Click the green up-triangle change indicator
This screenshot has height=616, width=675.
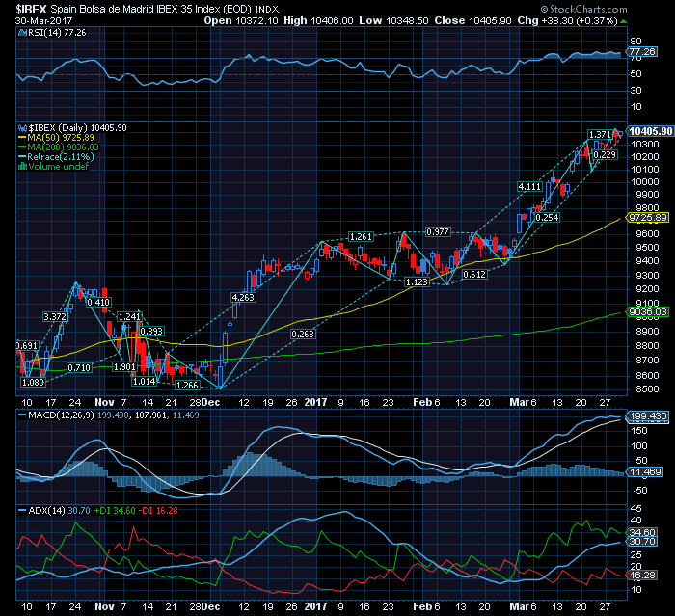624,21
